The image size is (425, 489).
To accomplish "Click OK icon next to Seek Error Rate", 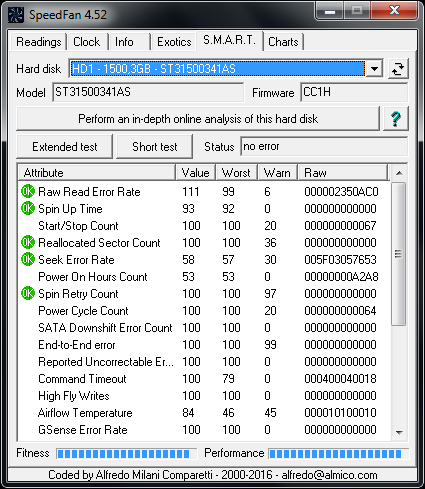I will [x=28, y=259].
